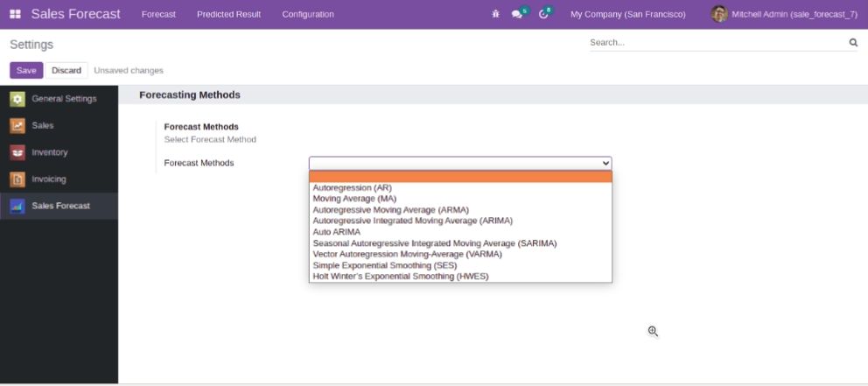This screenshot has height=386, width=868.
Task: Click the Save button
Action: (26, 71)
